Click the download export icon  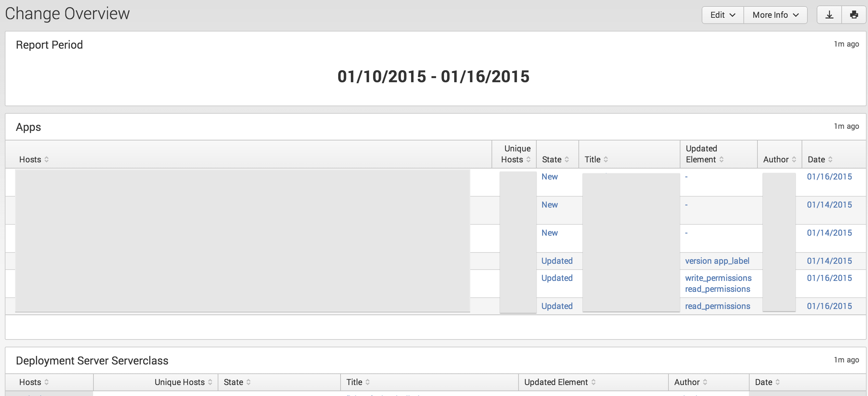[x=829, y=15]
